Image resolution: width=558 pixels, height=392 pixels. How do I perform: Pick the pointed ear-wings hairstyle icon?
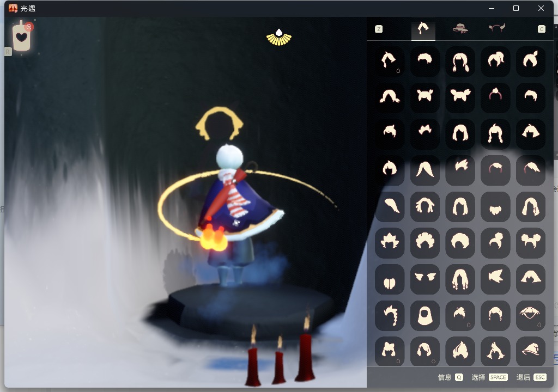(x=424, y=279)
